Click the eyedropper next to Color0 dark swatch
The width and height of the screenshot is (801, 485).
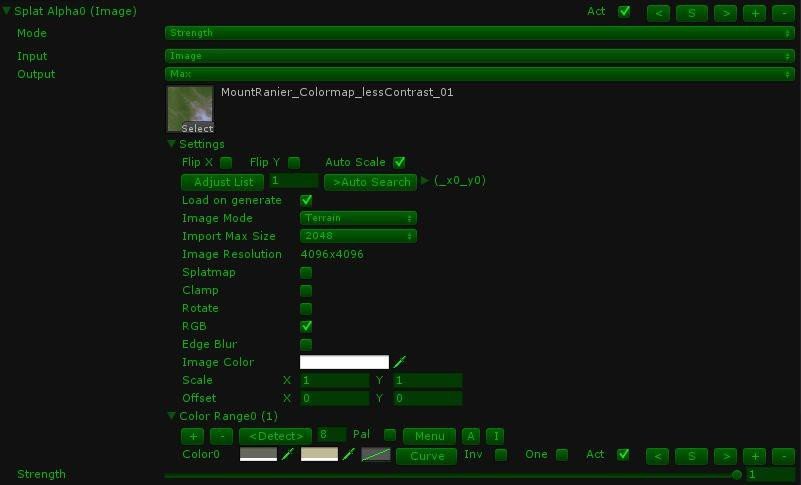(x=288, y=454)
